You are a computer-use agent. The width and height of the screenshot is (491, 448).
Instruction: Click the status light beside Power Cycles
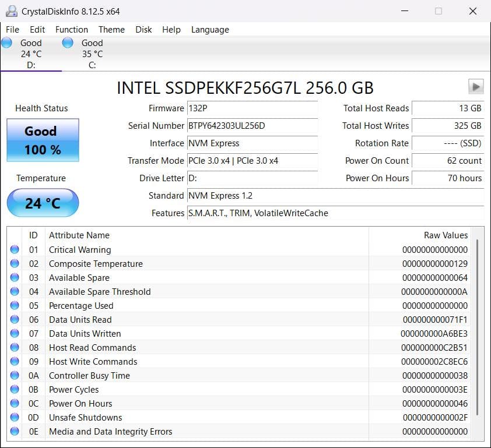tap(14, 389)
